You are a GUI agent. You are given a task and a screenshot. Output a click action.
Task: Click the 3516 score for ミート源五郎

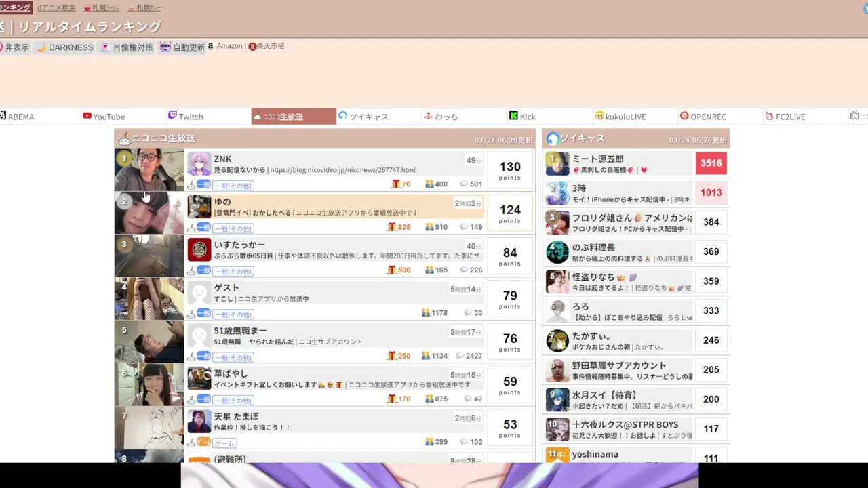[x=711, y=163]
